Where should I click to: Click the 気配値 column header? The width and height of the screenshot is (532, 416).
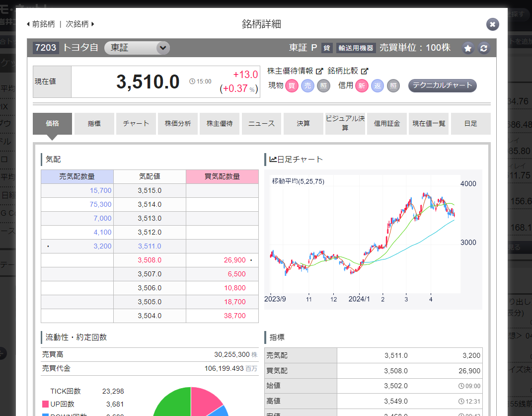[150, 176]
